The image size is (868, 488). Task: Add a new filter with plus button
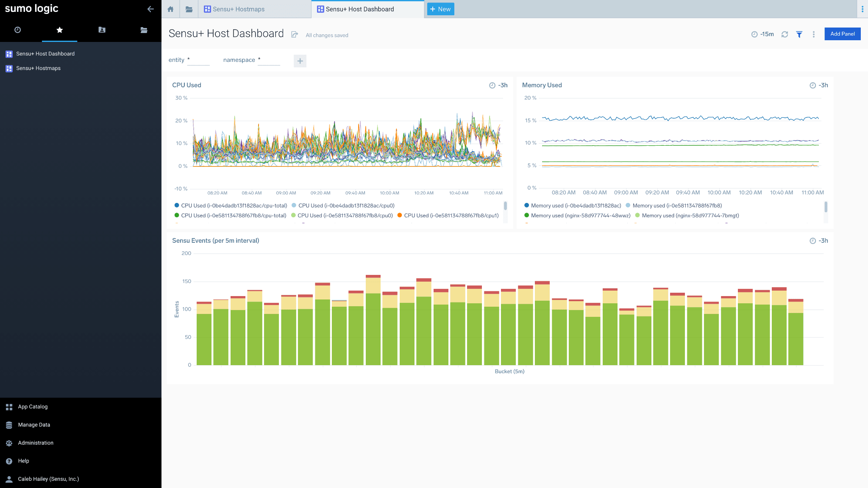(300, 61)
